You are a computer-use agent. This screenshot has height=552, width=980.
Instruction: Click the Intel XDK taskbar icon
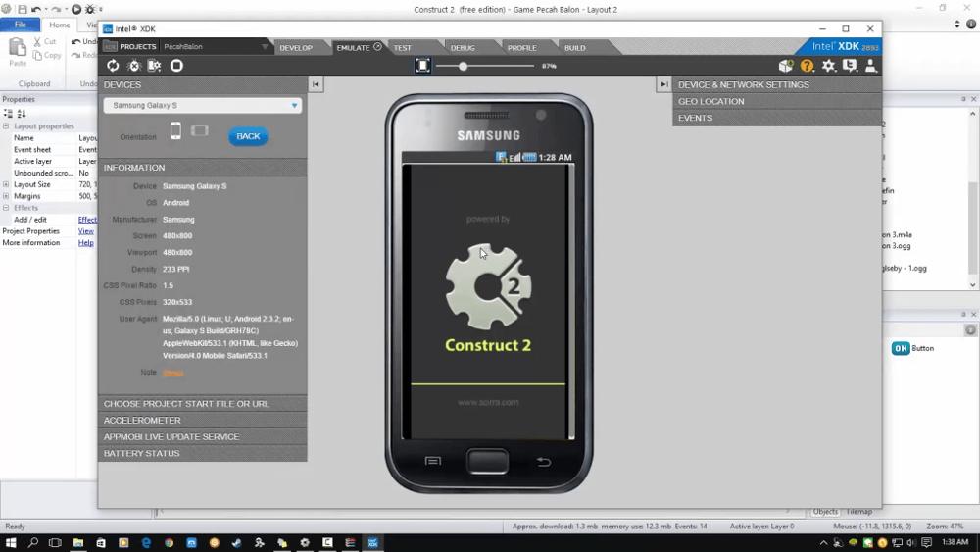point(373,542)
